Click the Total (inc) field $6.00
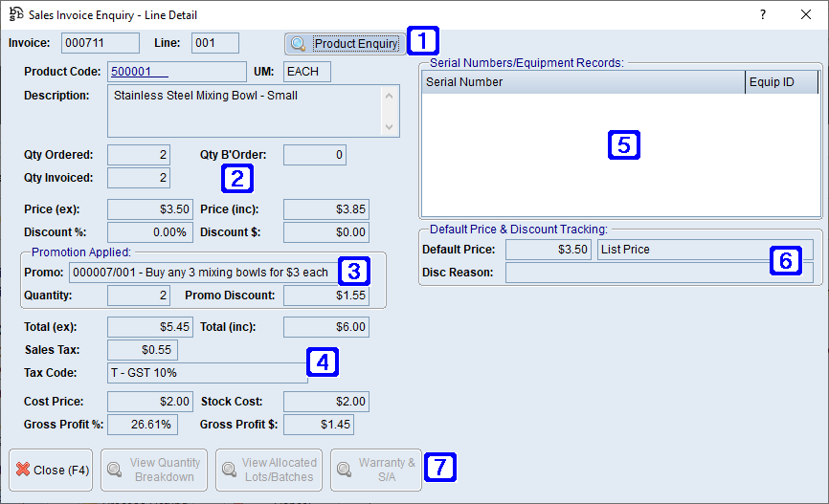The image size is (829, 504). coord(326,327)
